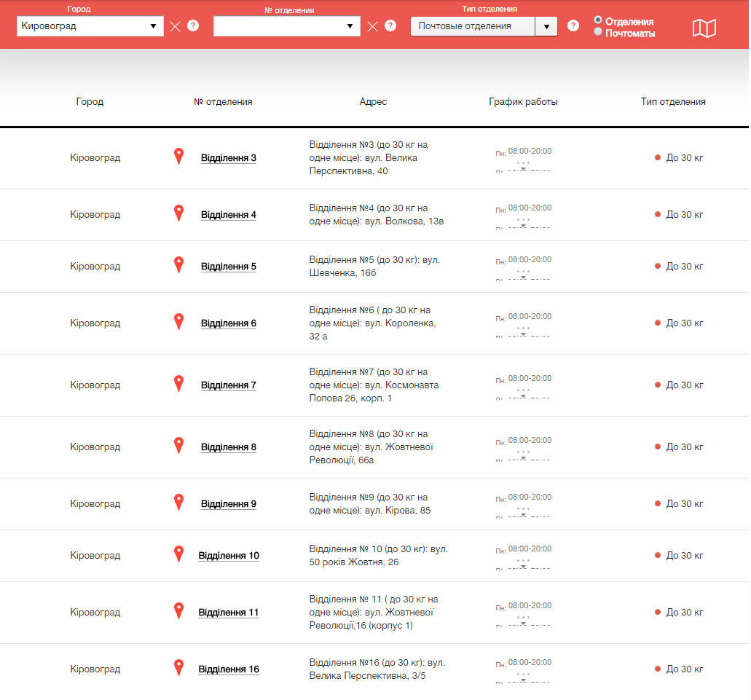The width and height of the screenshot is (751, 700).
Task: Clear the № отделения field with X
Action: pyautogui.click(x=372, y=26)
